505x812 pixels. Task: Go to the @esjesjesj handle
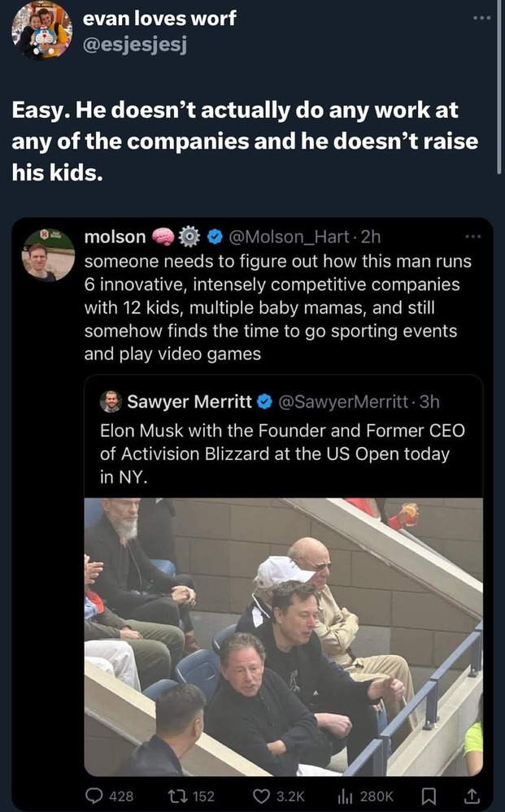pos(135,44)
